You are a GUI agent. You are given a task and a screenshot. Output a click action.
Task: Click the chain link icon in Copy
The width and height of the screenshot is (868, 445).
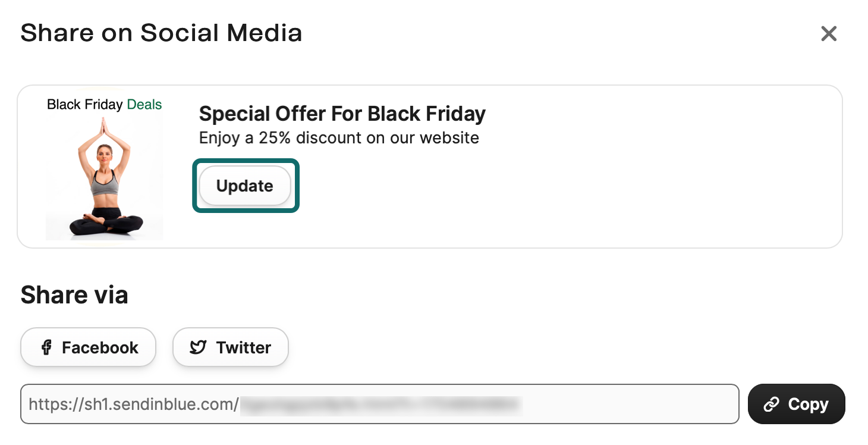pos(771,405)
